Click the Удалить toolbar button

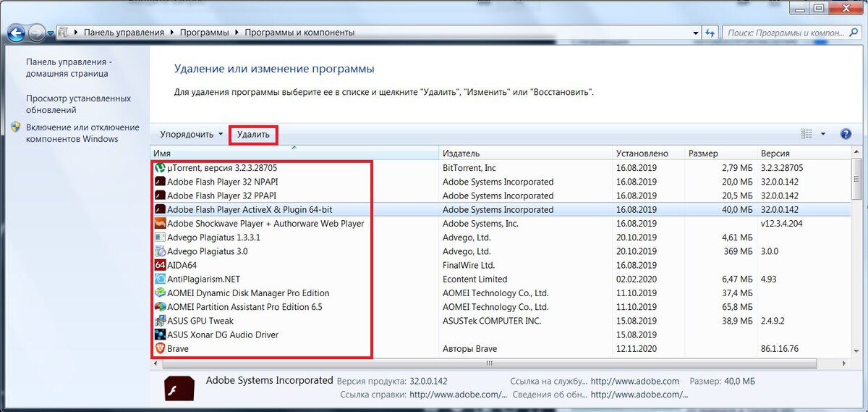[x=253, y=134]
